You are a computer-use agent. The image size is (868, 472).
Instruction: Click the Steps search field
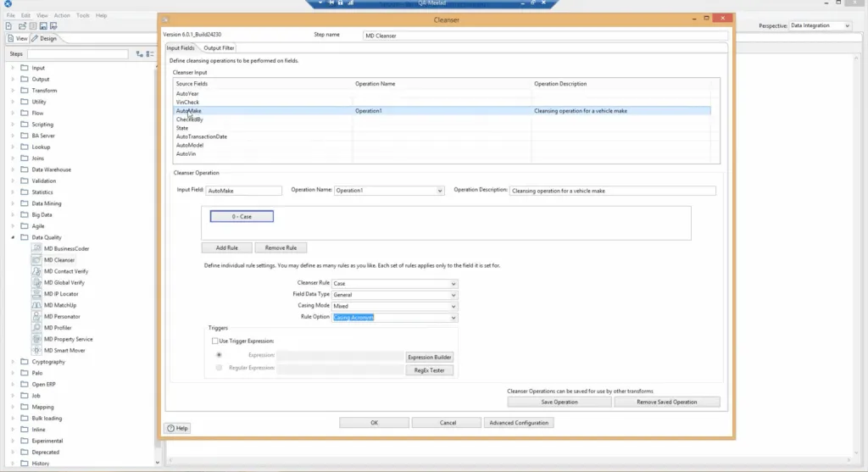77,53
